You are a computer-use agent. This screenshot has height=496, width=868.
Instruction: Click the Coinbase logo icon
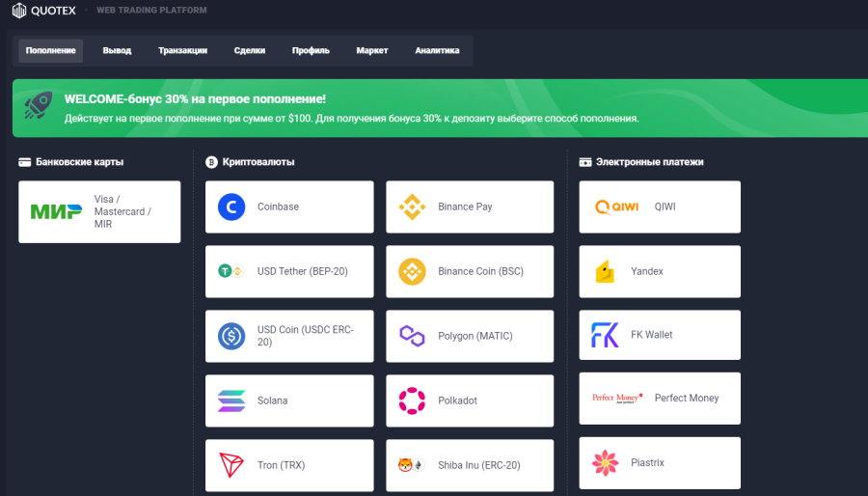[x=231, y=207]
